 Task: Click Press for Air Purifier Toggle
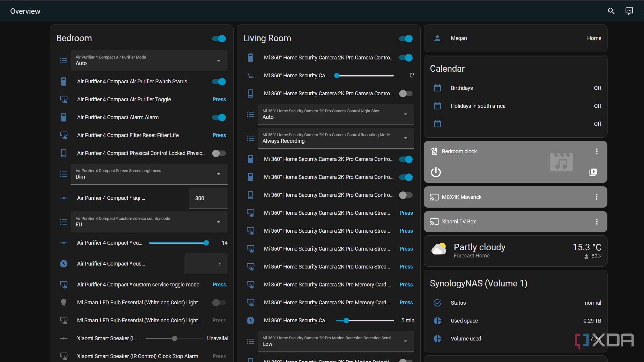coord(219,99)
